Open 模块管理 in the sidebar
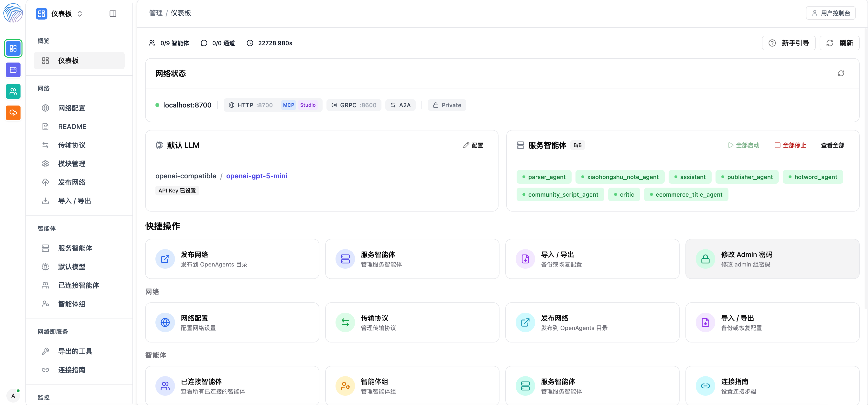 [x=79, y=163]
